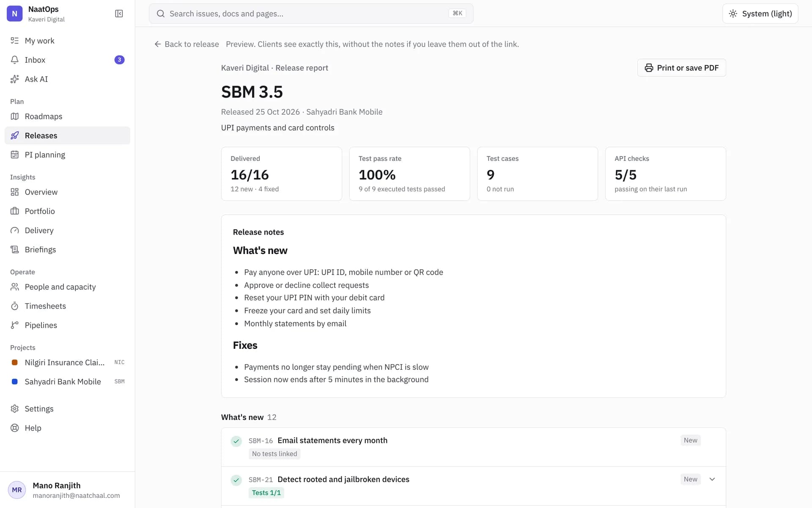Click the orange Nilgiri project color dot
The width and height of the screenshot is (812, 508).
click(x=14, y=362)
